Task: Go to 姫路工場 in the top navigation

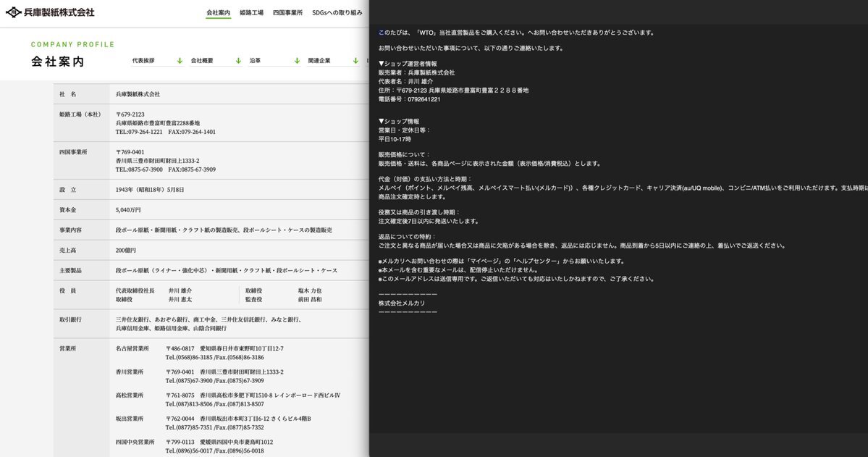Action: tap(251, 13)
